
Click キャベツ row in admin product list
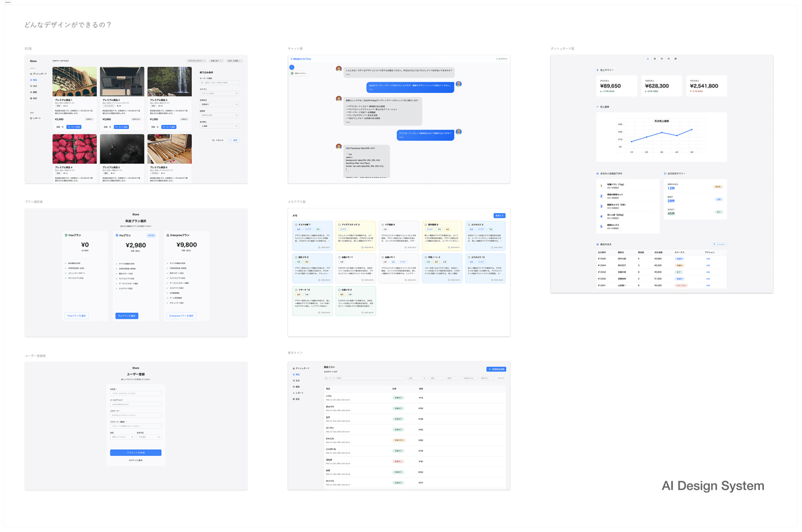415,483
